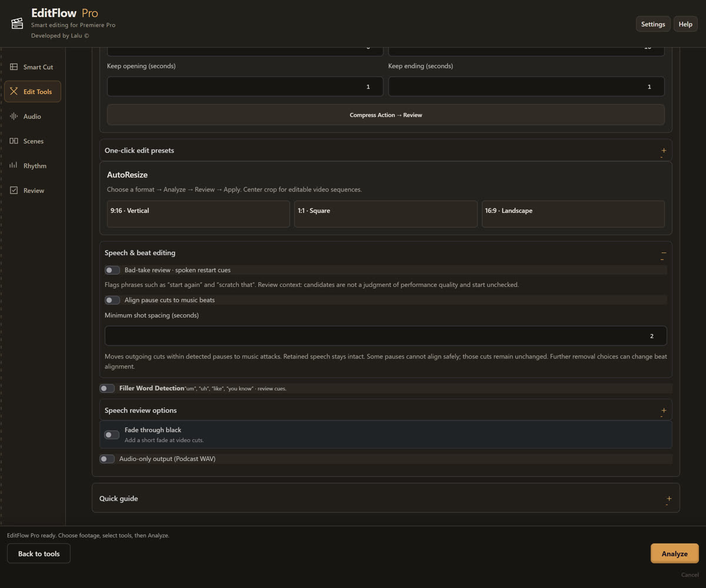706x588 pixels.
Task: Click the Scenes panel icon
Action: pos(14,141)
